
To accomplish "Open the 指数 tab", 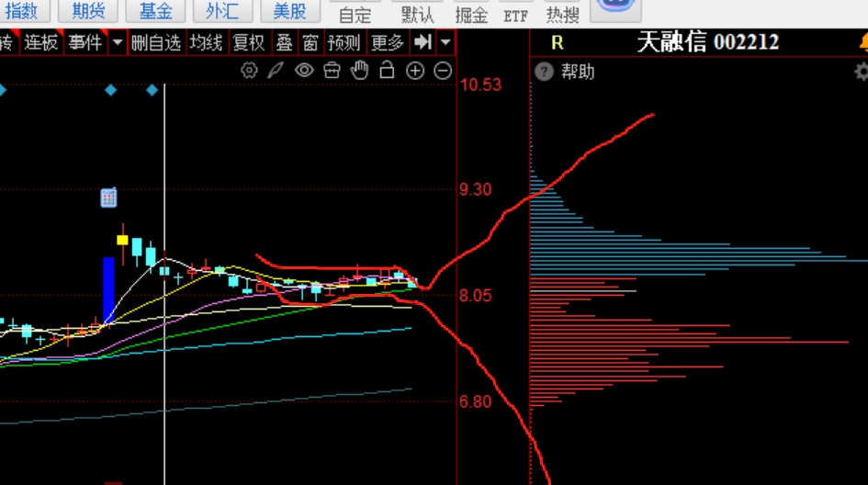I will coord(22,10).
